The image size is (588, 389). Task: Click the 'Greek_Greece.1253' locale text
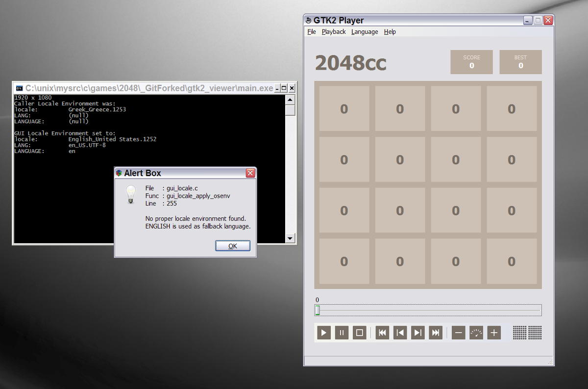click(97, 109)
